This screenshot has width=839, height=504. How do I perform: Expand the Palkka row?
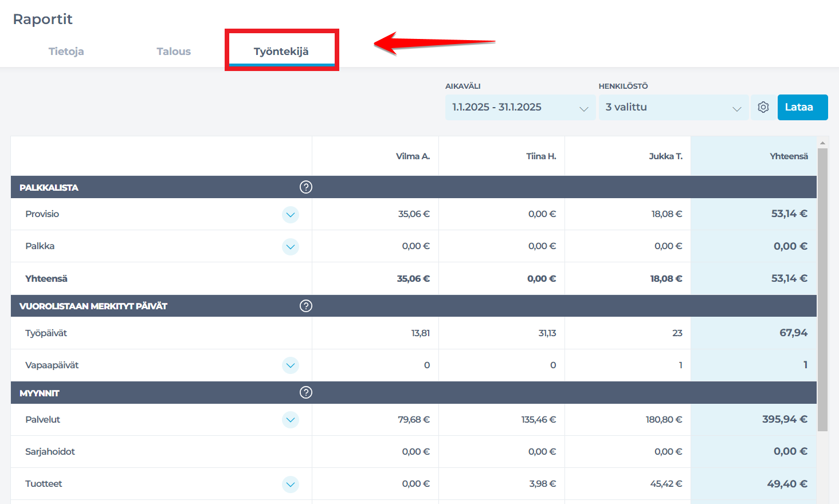pos(291,247)
